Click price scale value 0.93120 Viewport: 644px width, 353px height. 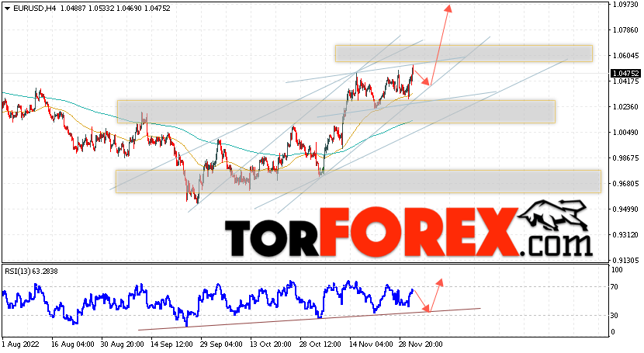tap(625, 235)
